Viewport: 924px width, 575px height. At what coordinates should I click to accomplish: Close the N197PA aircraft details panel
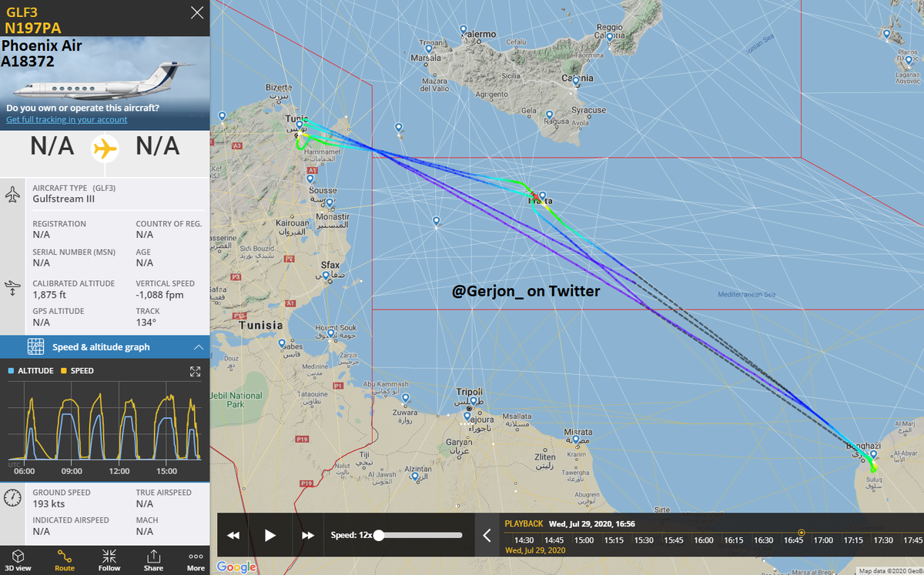click(198, 12)
